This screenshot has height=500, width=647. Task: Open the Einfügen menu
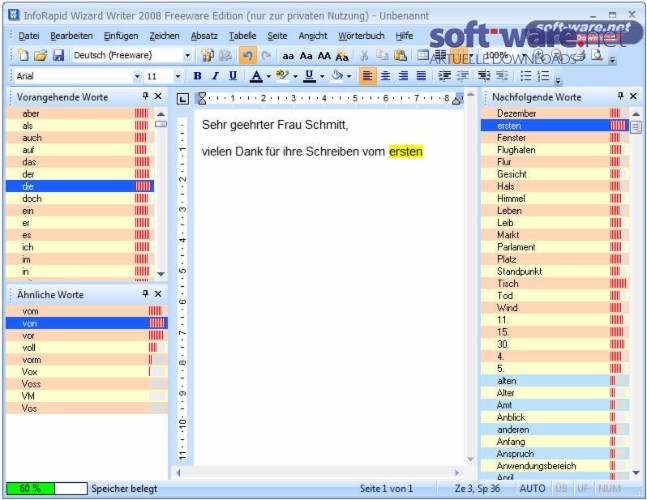121,36
